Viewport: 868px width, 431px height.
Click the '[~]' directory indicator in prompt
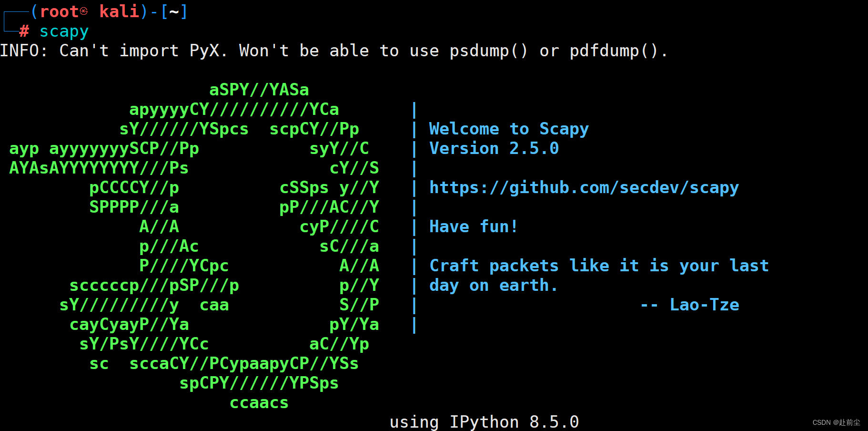[174, 11]
